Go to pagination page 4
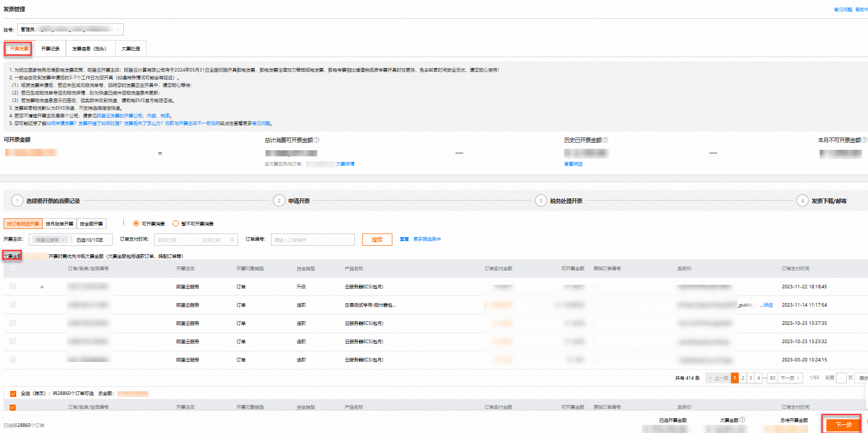Viewport: 868px width, 433px height. coord(758,378)
